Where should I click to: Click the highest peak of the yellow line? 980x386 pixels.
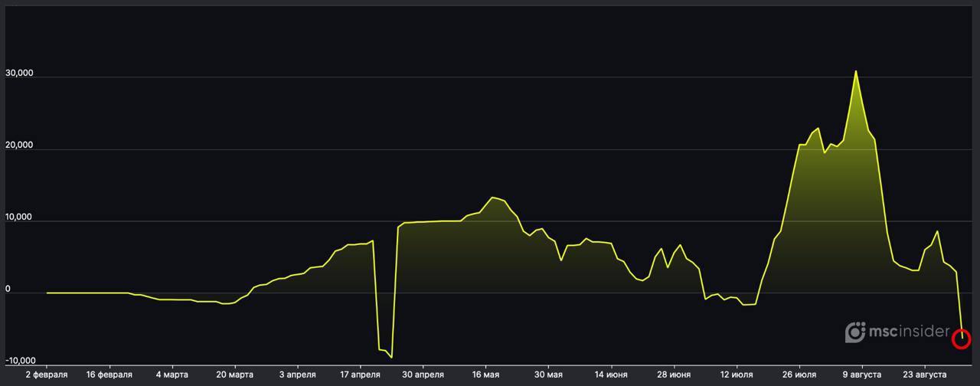click(x=855, y=71)
